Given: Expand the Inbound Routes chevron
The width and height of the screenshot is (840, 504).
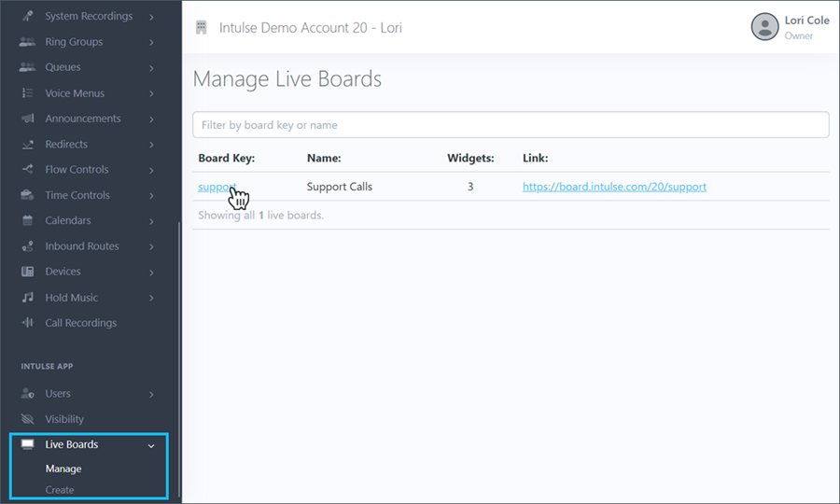Looking at the screenshot, I should (x=151, y=247).
